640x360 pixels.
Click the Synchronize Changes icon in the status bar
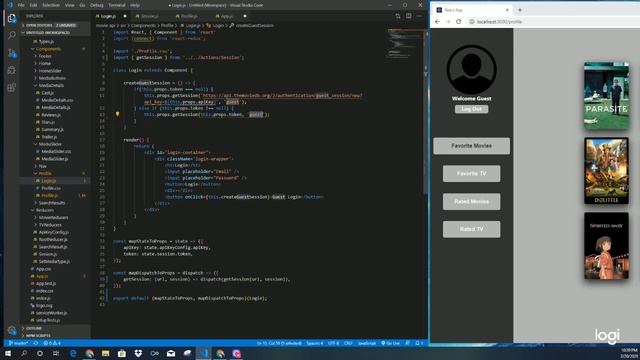pyautogui.click(x=36, y=343)
